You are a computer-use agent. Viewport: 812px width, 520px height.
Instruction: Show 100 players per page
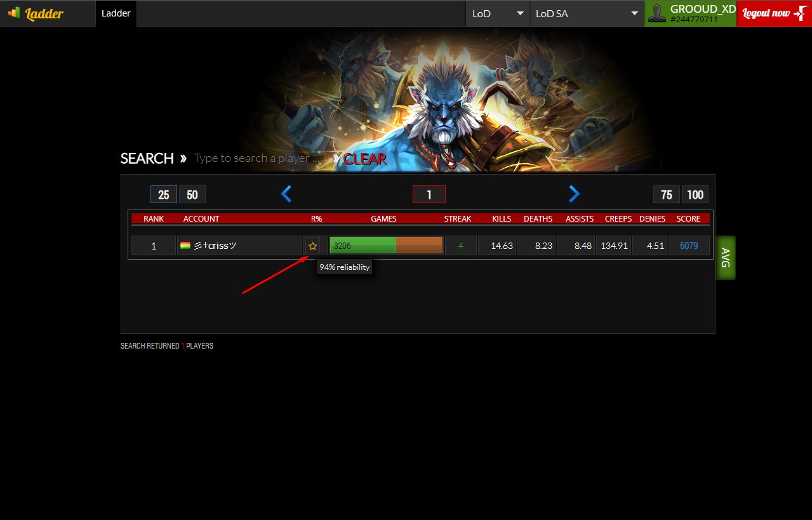tap(696, 194)
